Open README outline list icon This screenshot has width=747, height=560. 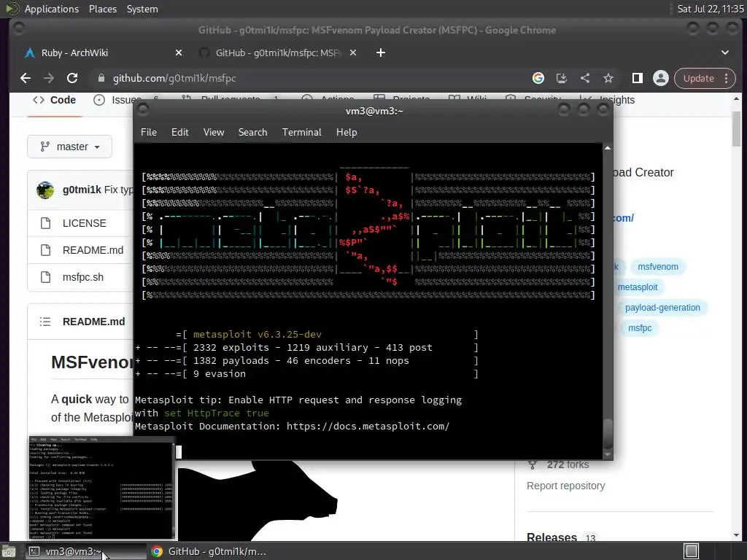coord(45,322)
